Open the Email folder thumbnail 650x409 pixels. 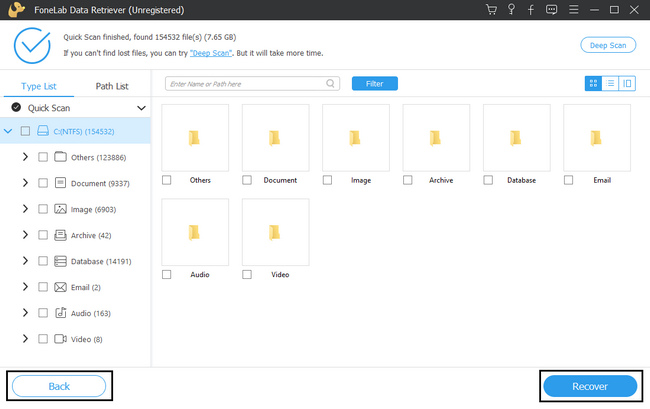pyautogui.click(x=597, y=138)
